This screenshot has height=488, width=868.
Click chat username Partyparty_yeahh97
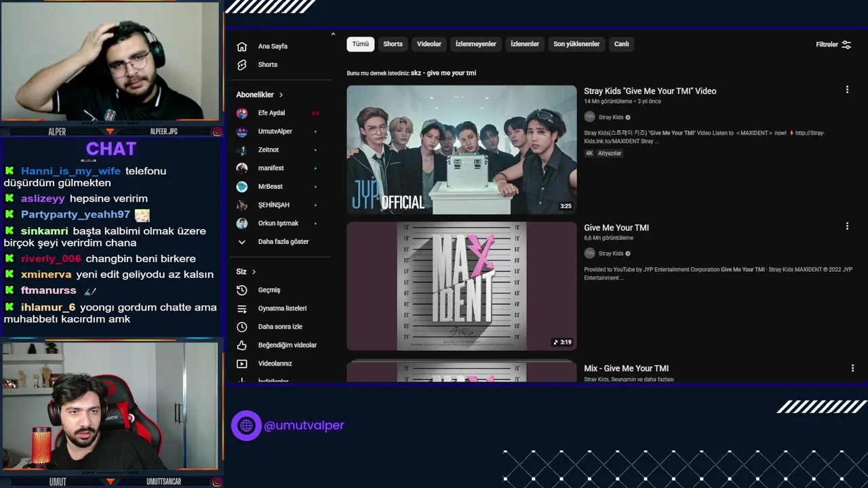coord(75,214)
